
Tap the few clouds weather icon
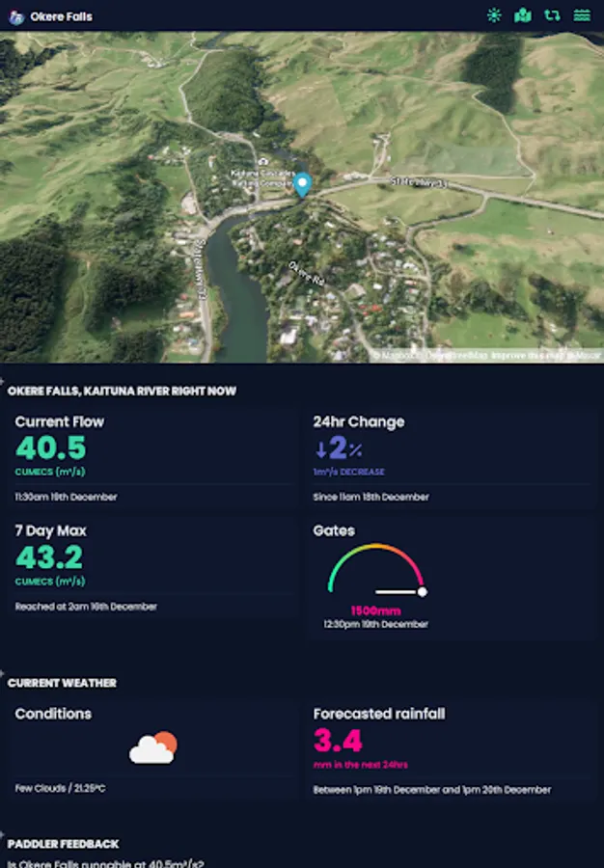click(153, 747)
